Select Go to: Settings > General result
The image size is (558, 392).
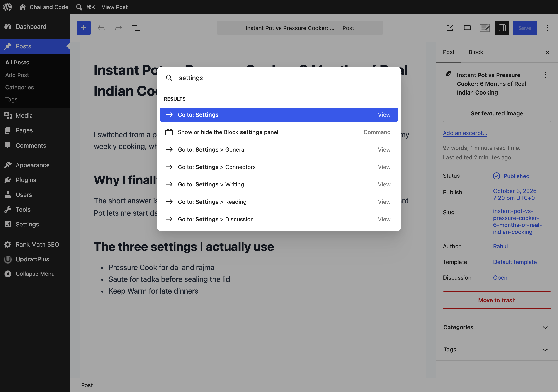[279, 150]
